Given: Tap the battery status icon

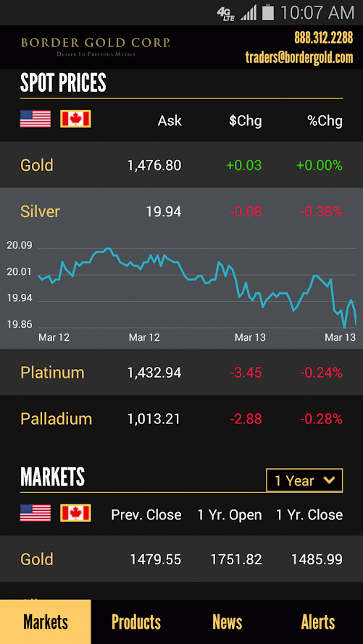Looking at the screenshot, I should (268, 12).
